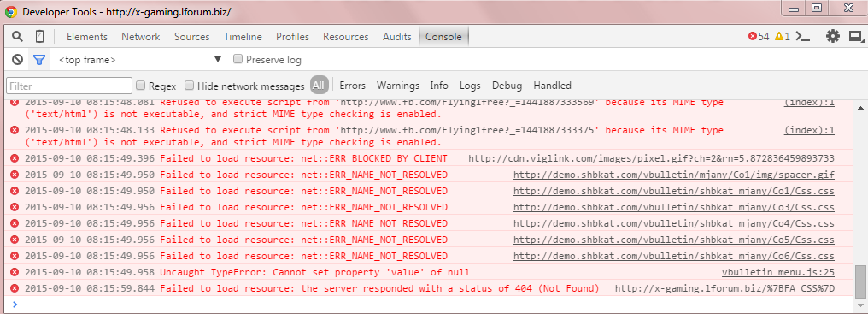Open the Co1/img/spacer.gif resource link
This screenshot has height=314, width=868.
(674, 175)
